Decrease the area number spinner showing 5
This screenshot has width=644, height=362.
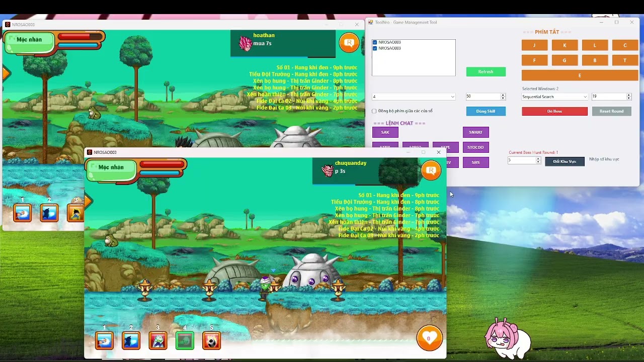click(538, 162)
